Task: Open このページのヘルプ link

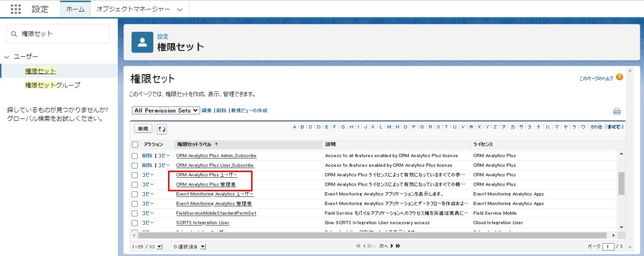Action: [596, 79]
